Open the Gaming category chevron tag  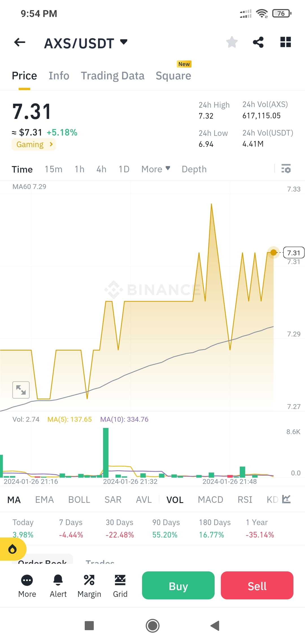pyautogui.click(x=34, y=144)
